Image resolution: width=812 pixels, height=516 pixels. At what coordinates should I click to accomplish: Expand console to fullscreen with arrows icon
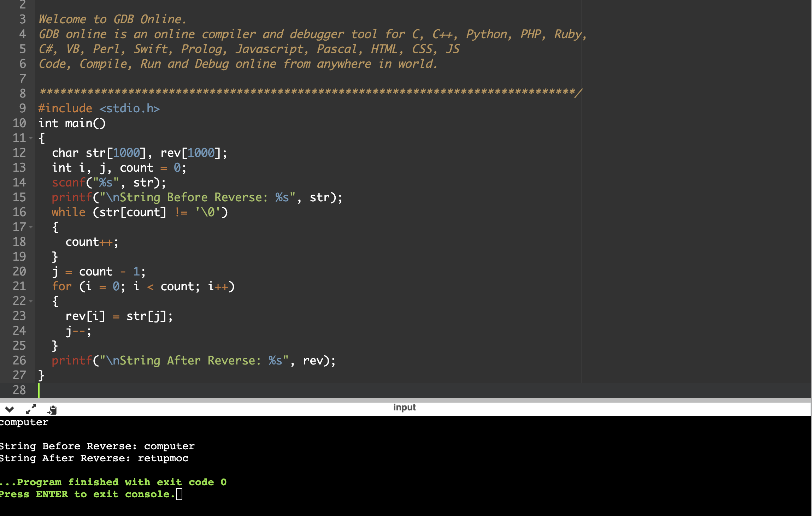(x=31, y=409)
